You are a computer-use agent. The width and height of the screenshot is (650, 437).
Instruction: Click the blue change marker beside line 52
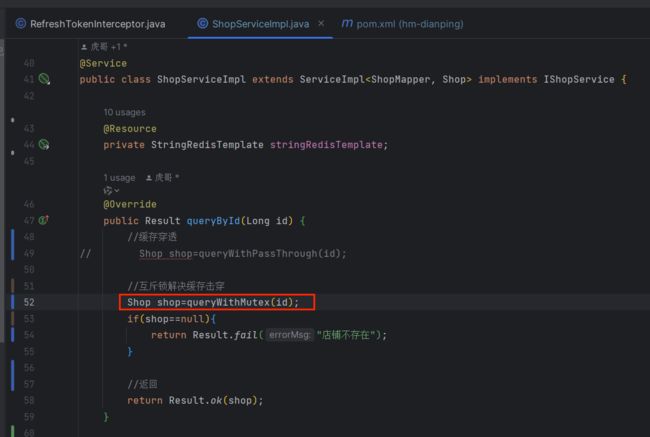point(13,302)
